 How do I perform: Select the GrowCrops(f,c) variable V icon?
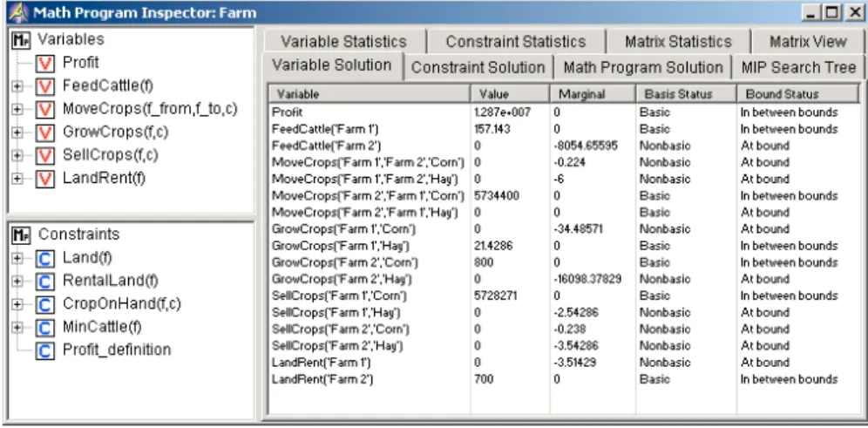click(x=44, y=132)
